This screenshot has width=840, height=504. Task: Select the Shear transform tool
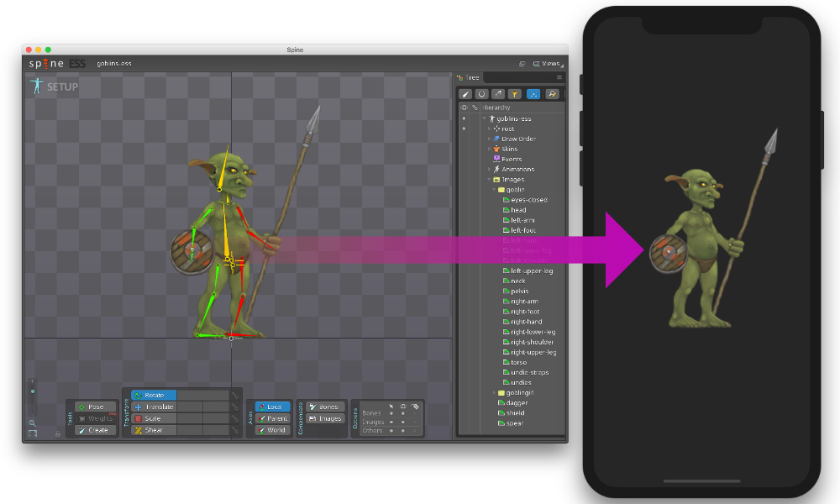tap(154, 430)
